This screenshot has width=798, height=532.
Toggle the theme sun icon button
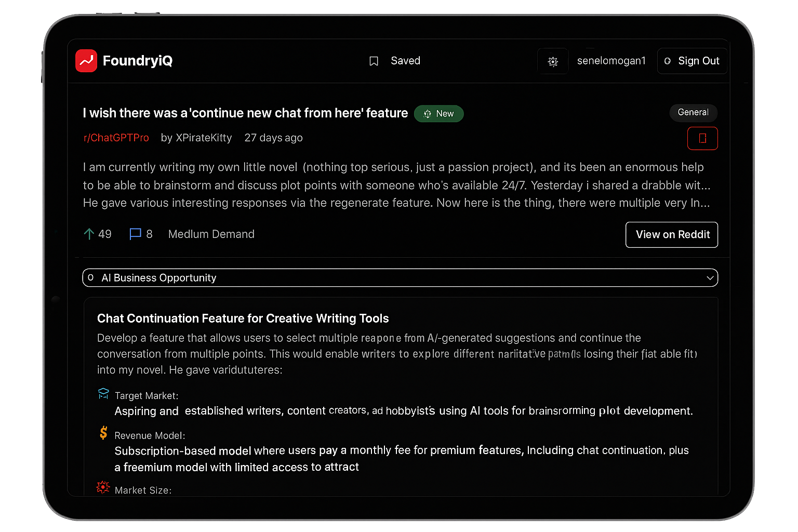(x=553, y=61)
